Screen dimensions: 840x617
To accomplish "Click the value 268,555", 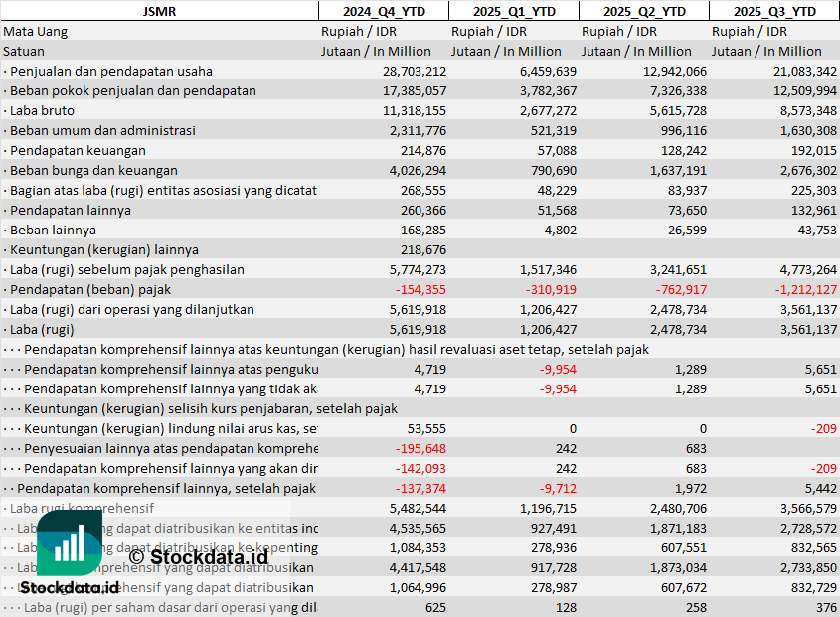I will point(423,190).
